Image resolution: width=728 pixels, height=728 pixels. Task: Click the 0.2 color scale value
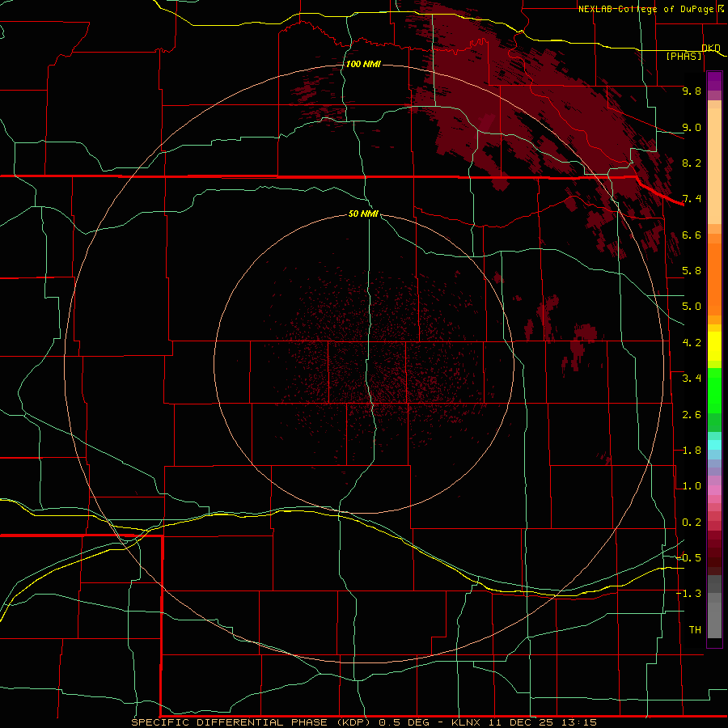coord(692,523)
